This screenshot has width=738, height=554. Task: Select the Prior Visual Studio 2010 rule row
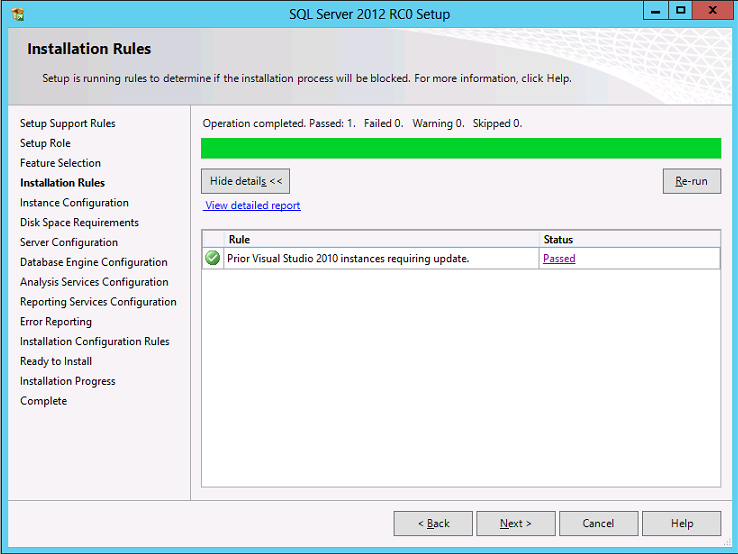pyautogui.click(x=461, y=258)
